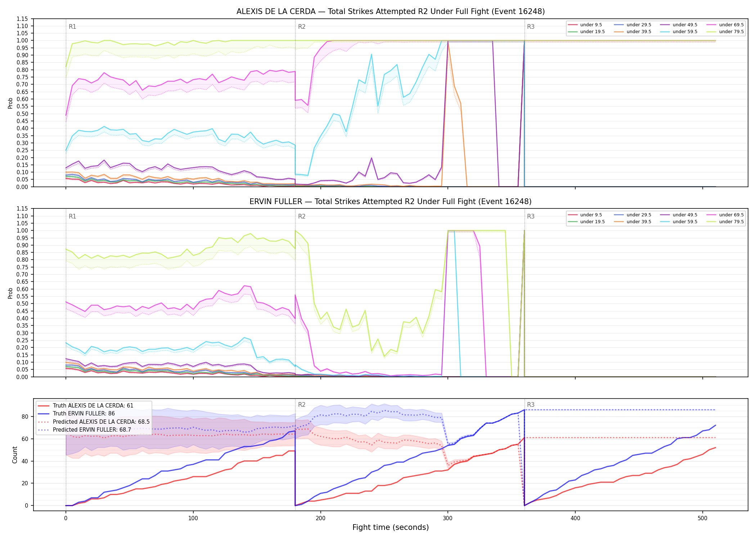
Task: Click the R2 round marker in the Ervin Fuller chart
Action: (302, 216)
